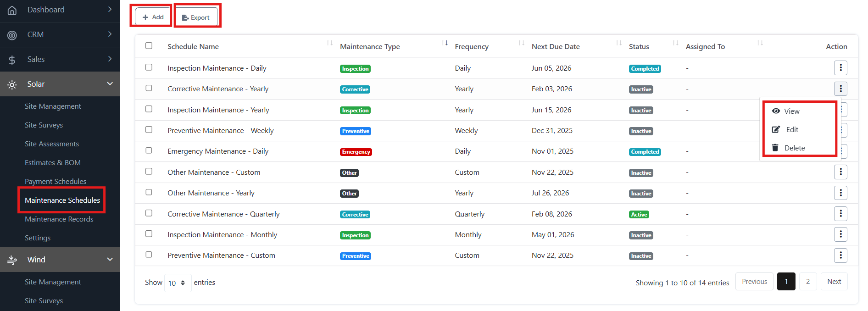This screenshot has height=311, width=868.
Task: Choose Edit from the row action menu
Action: click(792, 130)
